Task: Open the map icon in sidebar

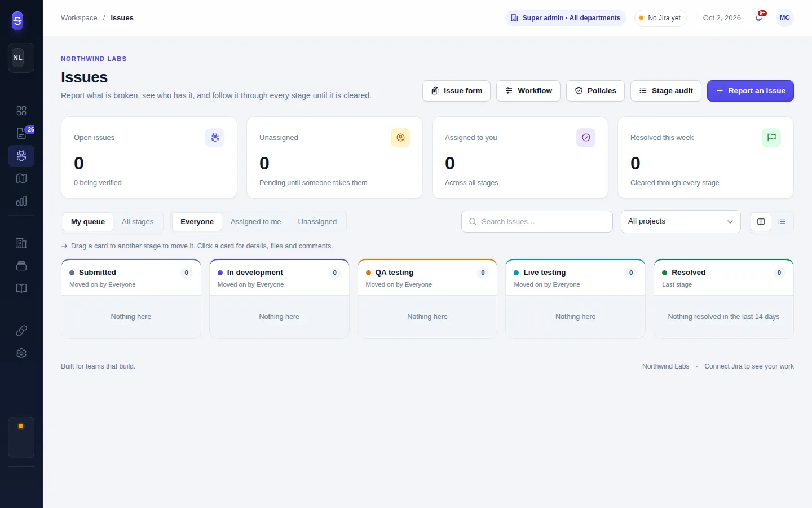Action: click(21, 178)
